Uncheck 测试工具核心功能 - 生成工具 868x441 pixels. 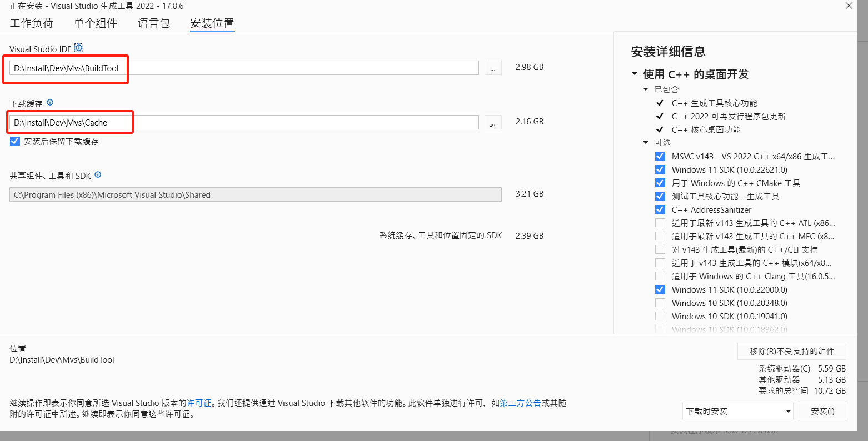pyautogui.click(x=660, y=197)
